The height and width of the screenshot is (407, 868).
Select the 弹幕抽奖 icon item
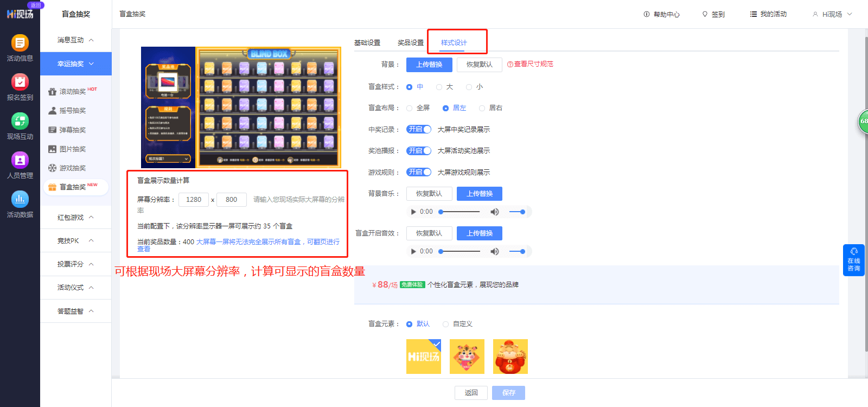pyautogui.click(x=52, y=130)
